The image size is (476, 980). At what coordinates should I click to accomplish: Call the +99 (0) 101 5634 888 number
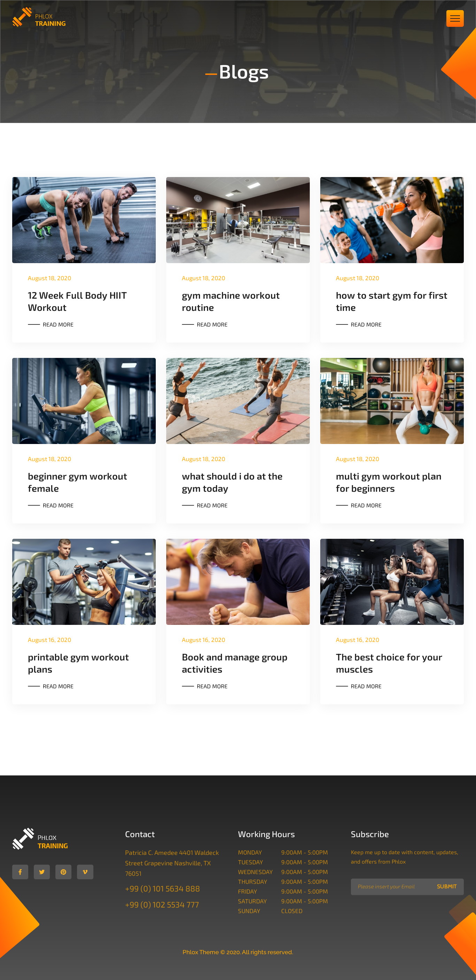point(162,889)
